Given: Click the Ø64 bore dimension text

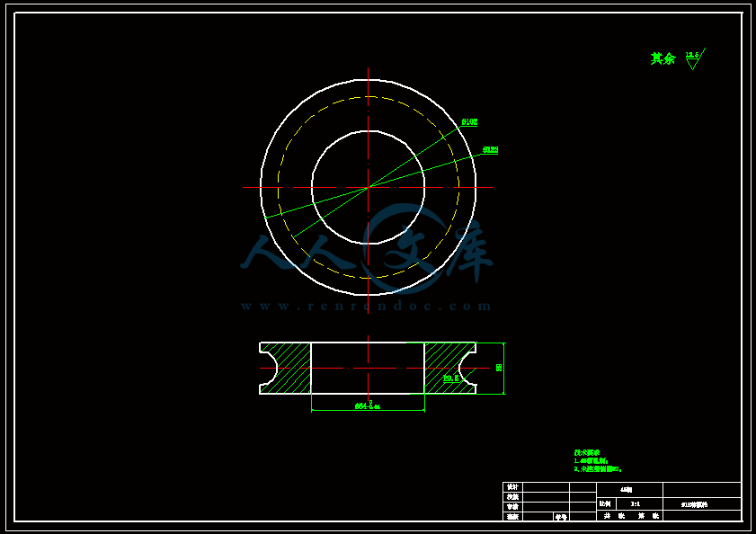Looking at the screenshot, I should click(368, 405).
